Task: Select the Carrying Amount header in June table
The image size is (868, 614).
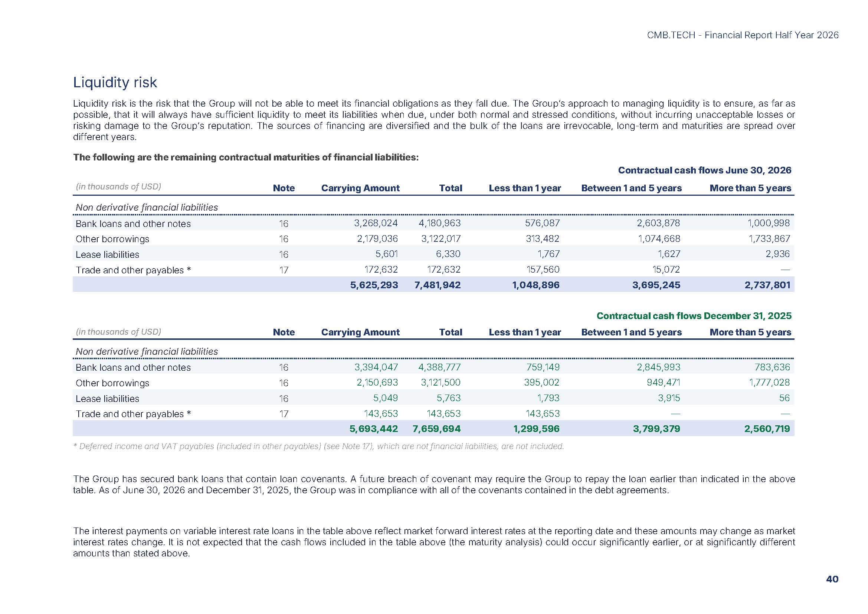Action: pos(360,188)
